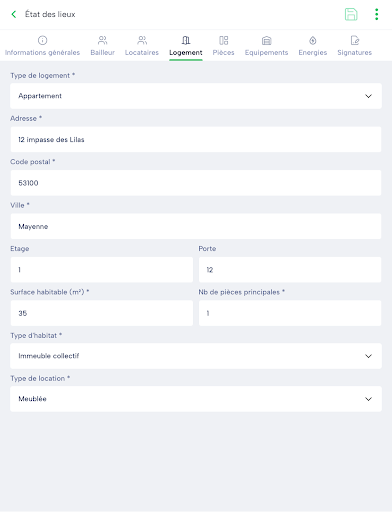392x512 pixels.
Task: Focus the Code postal field
Action: pyautogui.click(x=196, y=183)
